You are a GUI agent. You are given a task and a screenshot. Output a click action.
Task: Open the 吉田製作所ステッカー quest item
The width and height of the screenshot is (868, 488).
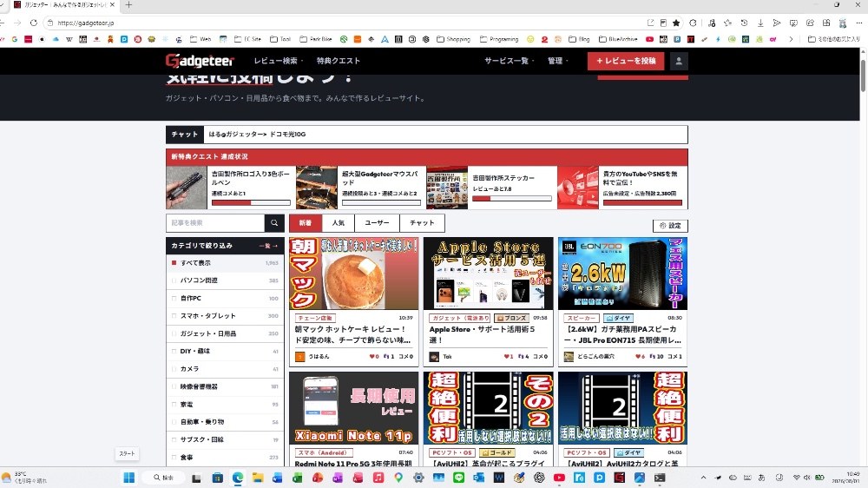pos(492,188)
